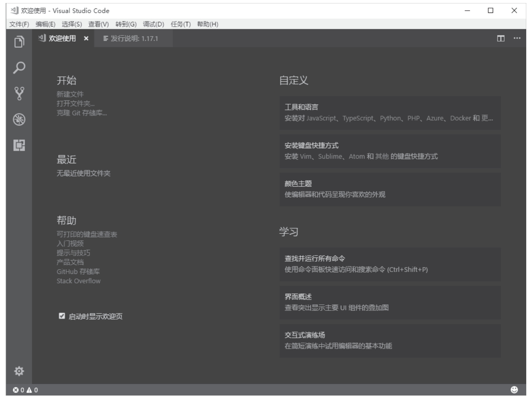Click the 界面概述 card

(390, 302)
